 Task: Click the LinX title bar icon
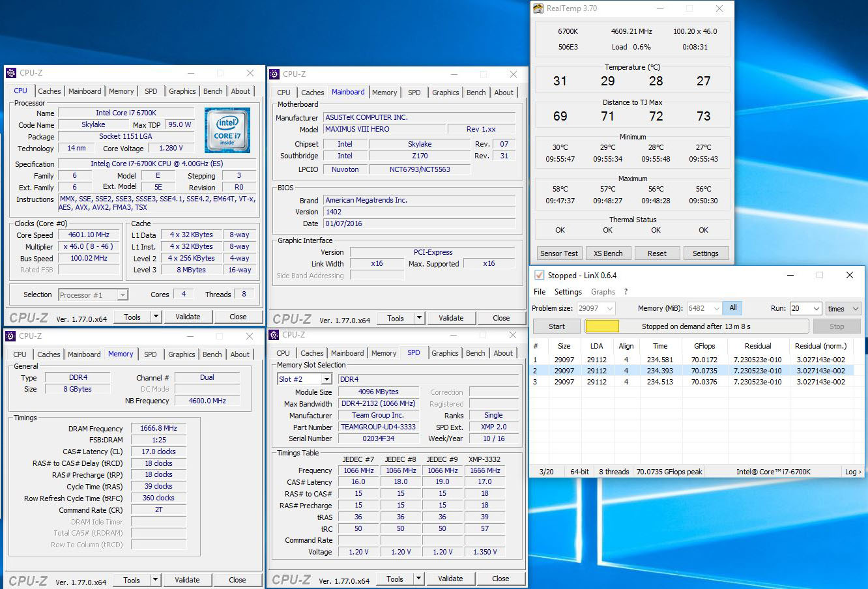[539, 275]
